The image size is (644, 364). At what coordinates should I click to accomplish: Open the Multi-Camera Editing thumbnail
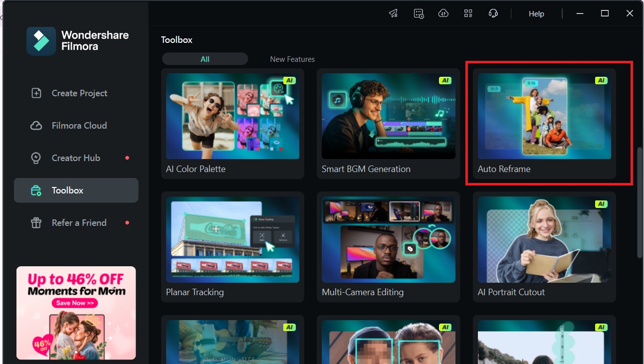(x=388, y=239)
